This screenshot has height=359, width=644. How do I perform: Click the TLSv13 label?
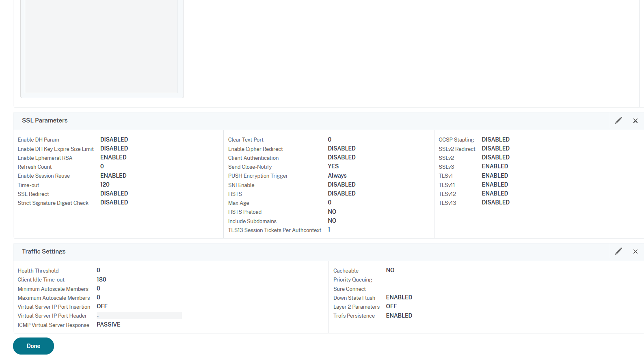(x=447, y=203)
